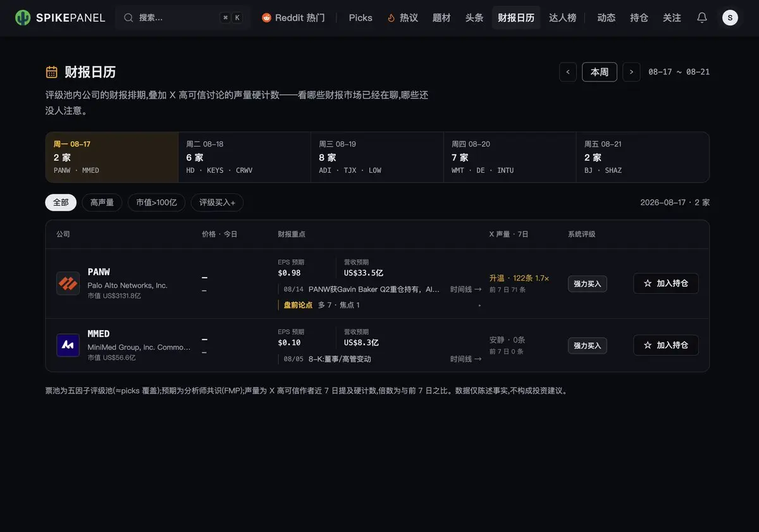Select the 周三 08-19 day tab
The height and width of the screenshot is (532, 759).
[x=377, y=157]
